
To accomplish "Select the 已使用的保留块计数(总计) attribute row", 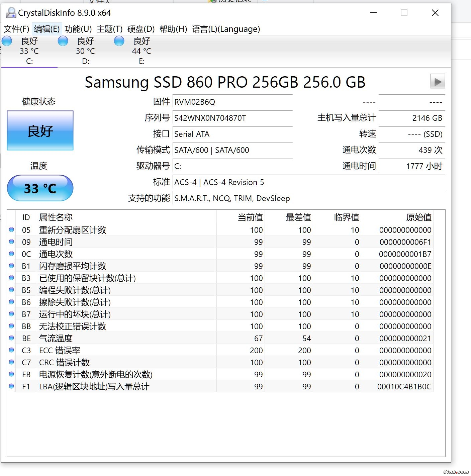I will (x=220, y=278).
